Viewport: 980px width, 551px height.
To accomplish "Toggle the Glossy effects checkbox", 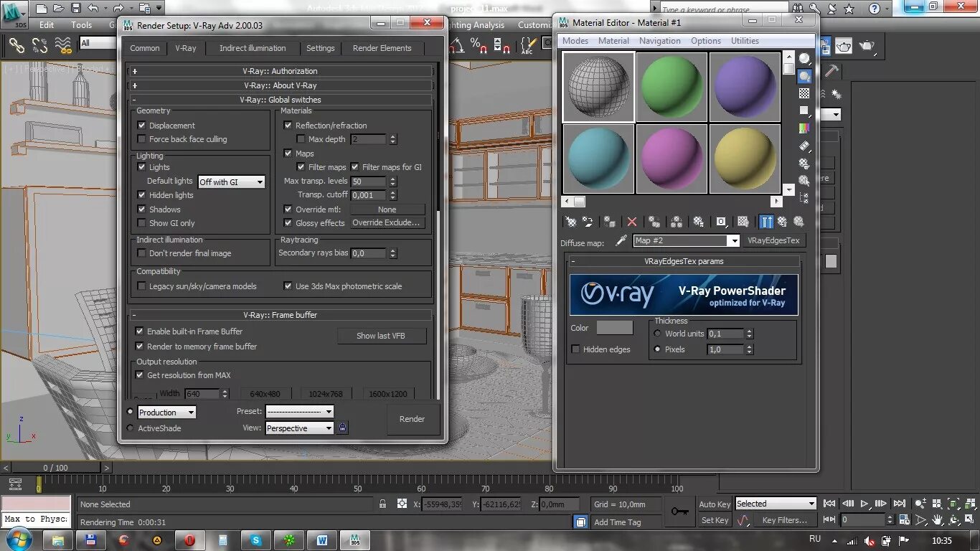I will 288,223.
